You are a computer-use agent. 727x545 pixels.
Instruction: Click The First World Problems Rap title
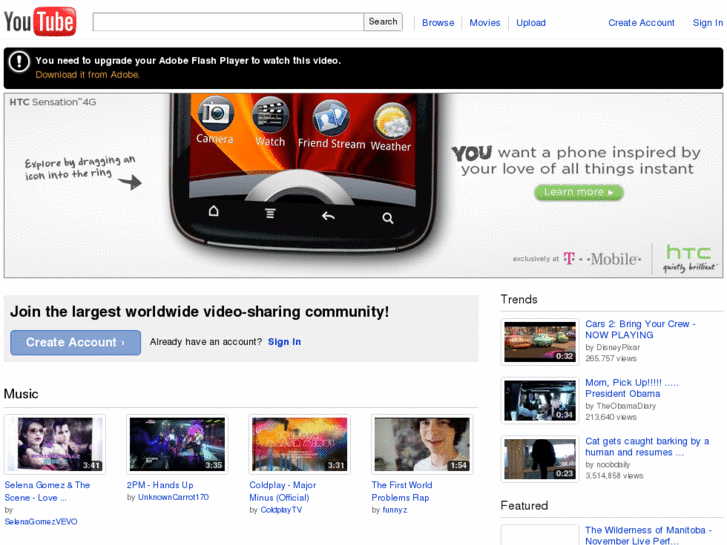click(402, 491)
